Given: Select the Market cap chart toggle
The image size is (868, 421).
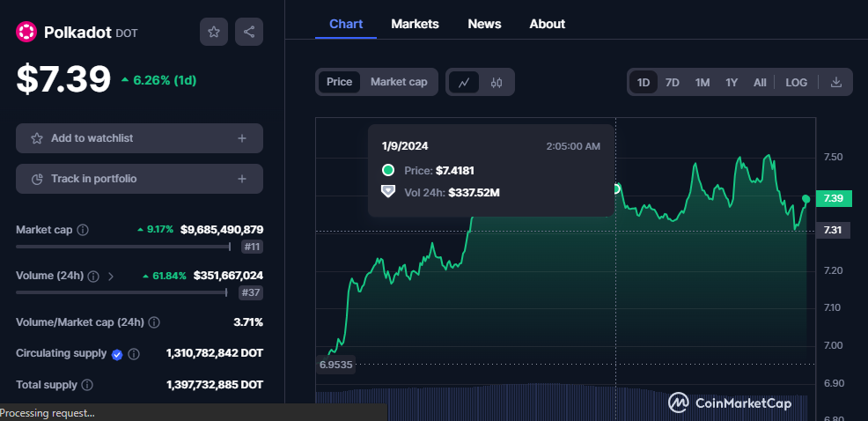Looking at the screenshot, I should click(x=399, y=82).
